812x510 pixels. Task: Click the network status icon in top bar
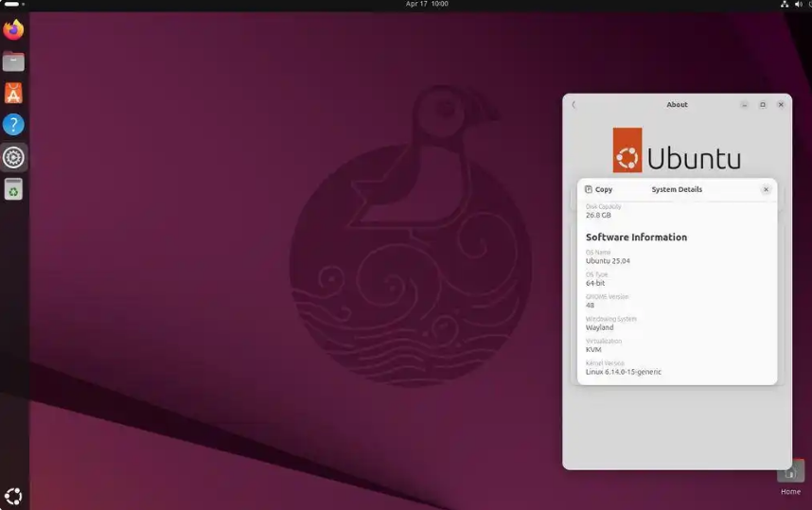coord(785,4)
